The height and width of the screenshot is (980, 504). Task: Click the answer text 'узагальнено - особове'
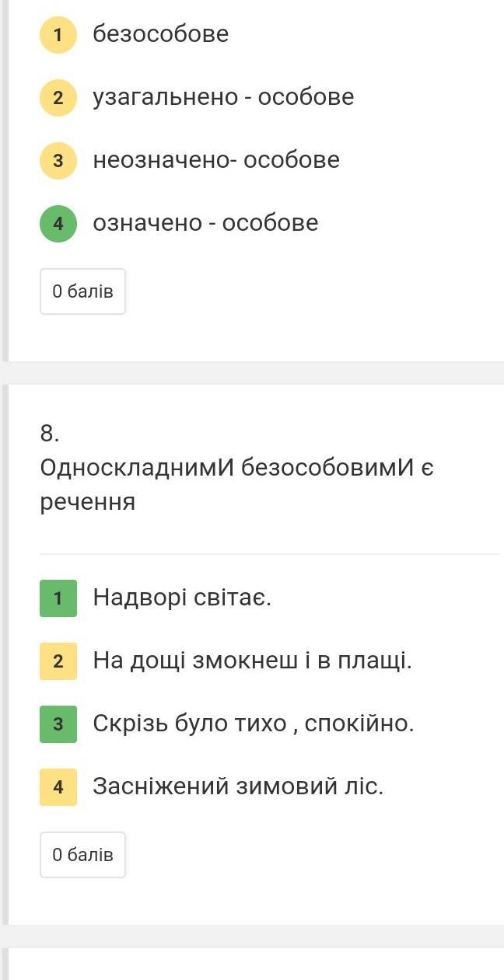coord(224,97)
